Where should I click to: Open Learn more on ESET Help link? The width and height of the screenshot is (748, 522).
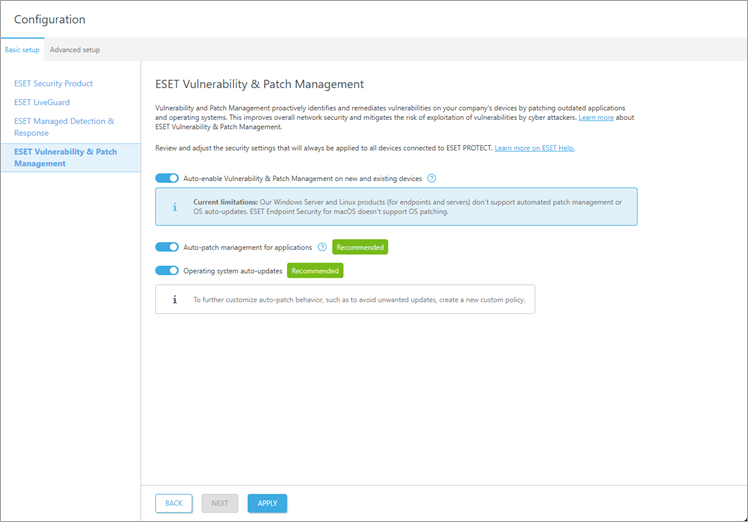534,148
